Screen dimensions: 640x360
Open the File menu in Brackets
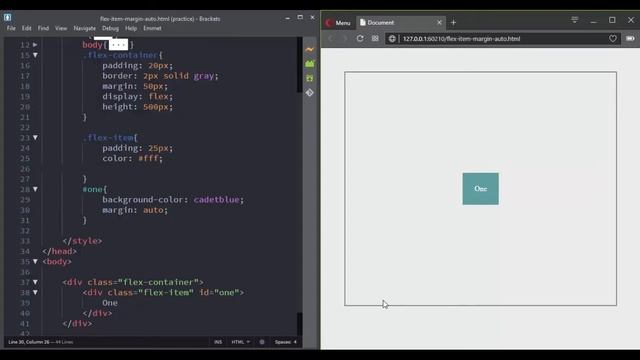[x=11, y=28]
